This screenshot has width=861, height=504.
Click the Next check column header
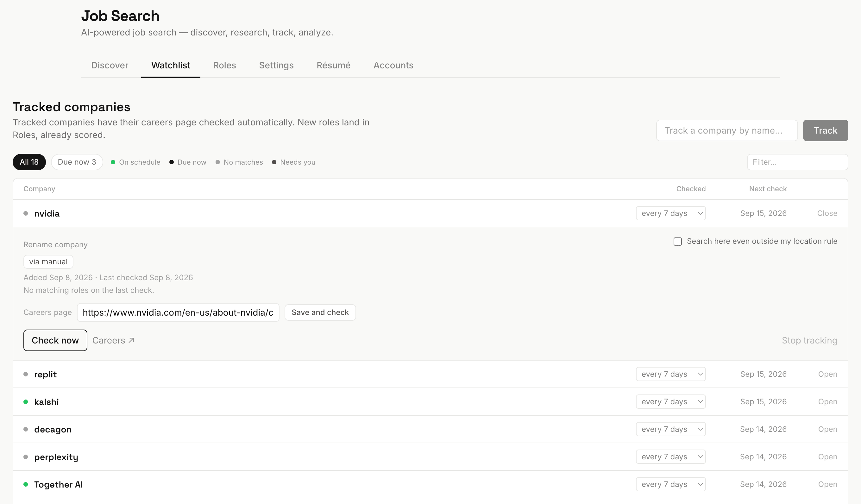tap(767, 189)
